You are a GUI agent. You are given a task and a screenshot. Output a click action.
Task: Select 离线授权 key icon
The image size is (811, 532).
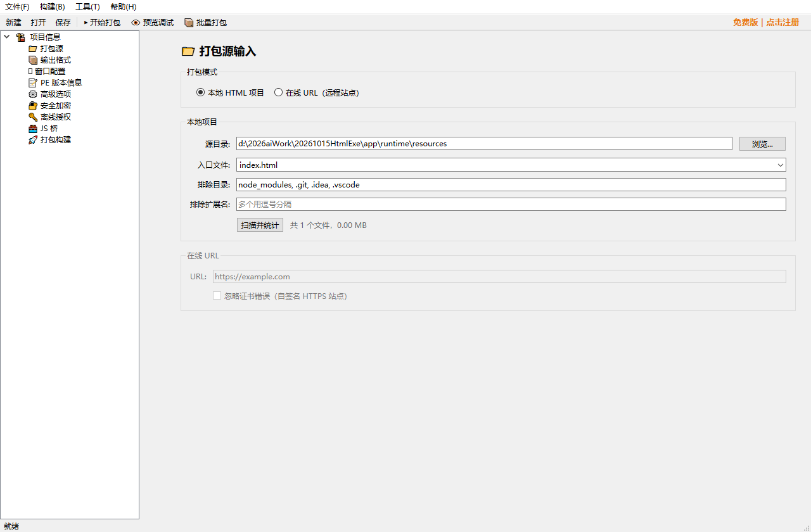click(x=33, y=117)
